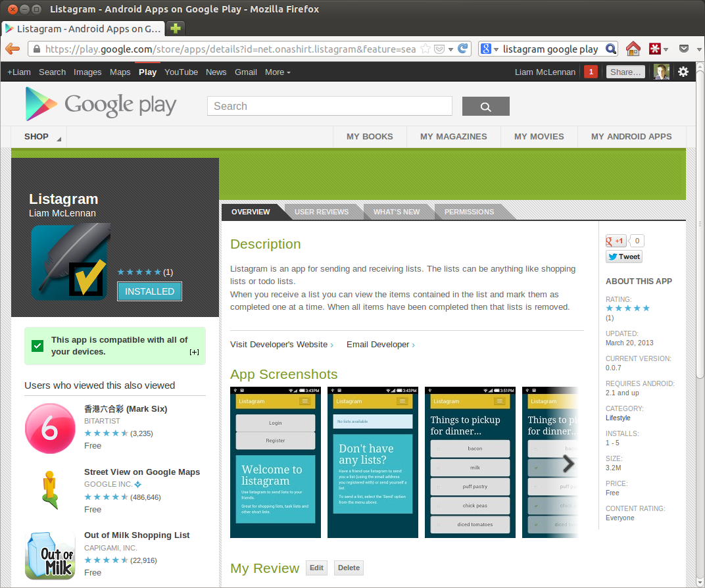Click the Share… button
The width and height of the screenshot is (705, 588).
click(625, 72)
